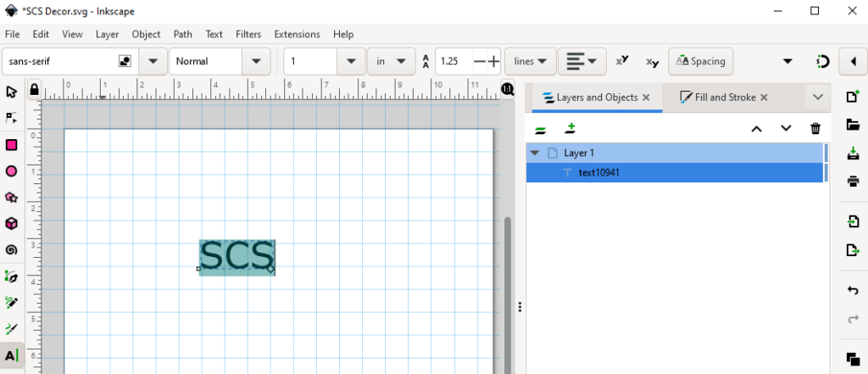Activate the 3D Box tool
868x374 pixels.
point(12,224)
